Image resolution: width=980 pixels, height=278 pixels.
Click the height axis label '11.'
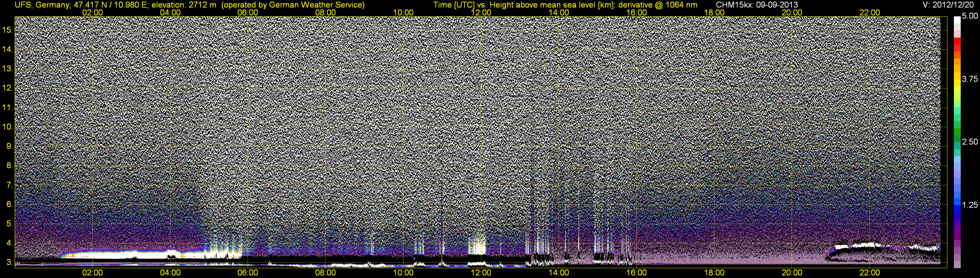[x=8, y=108]
